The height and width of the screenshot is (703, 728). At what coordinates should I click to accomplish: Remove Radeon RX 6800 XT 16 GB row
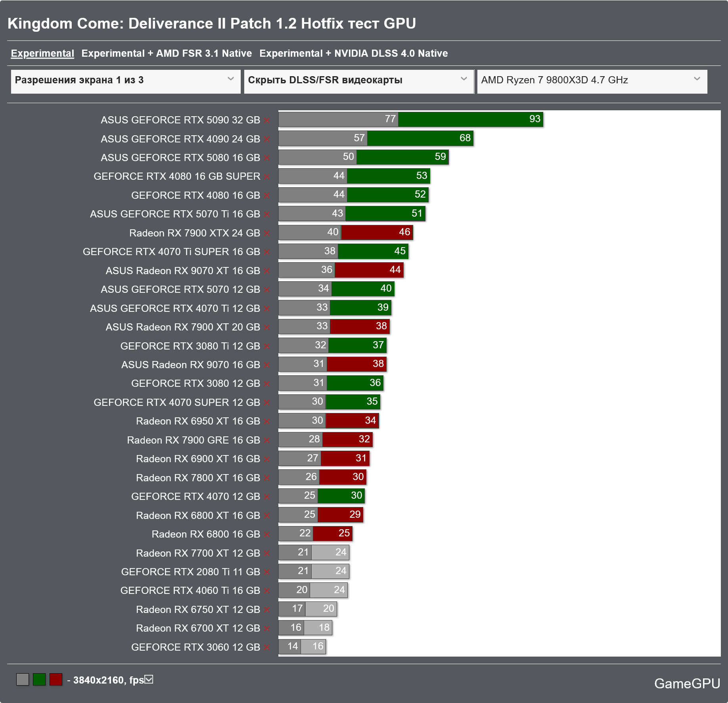[267, 516]
